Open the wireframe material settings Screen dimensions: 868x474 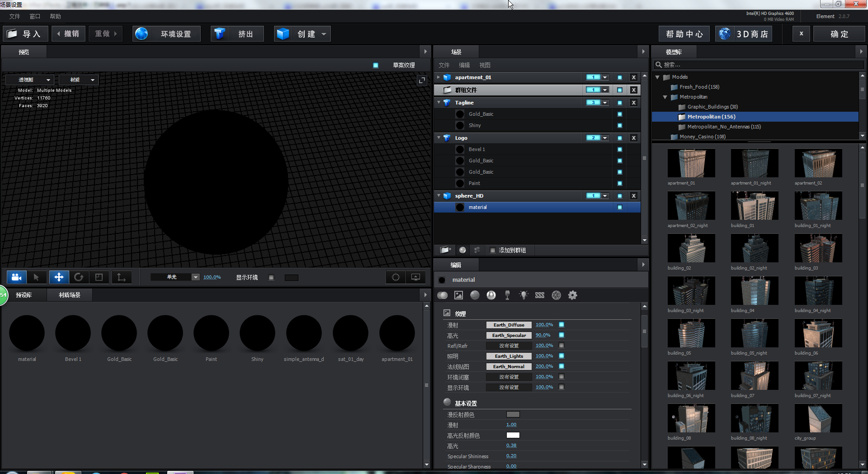click(x=556, y=295)
